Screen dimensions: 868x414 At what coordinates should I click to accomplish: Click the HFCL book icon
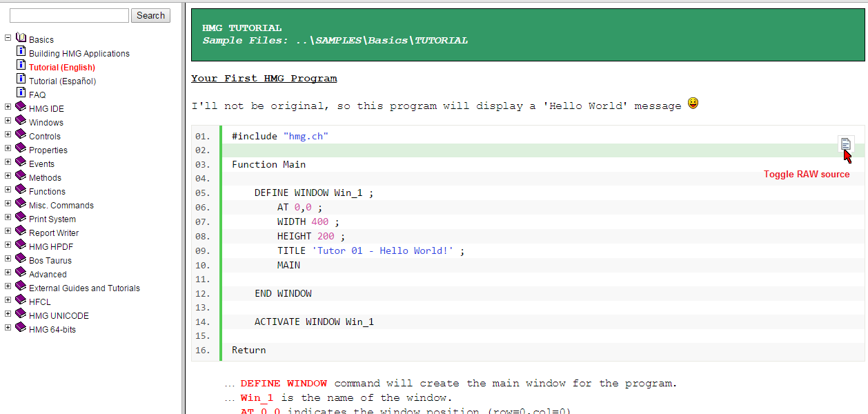[x=21, y=300]
